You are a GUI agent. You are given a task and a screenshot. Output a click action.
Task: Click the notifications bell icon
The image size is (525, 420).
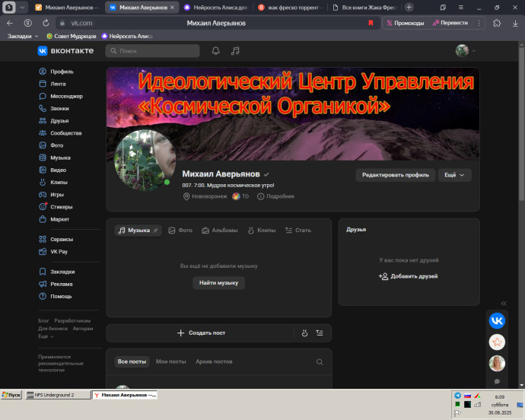215,51
